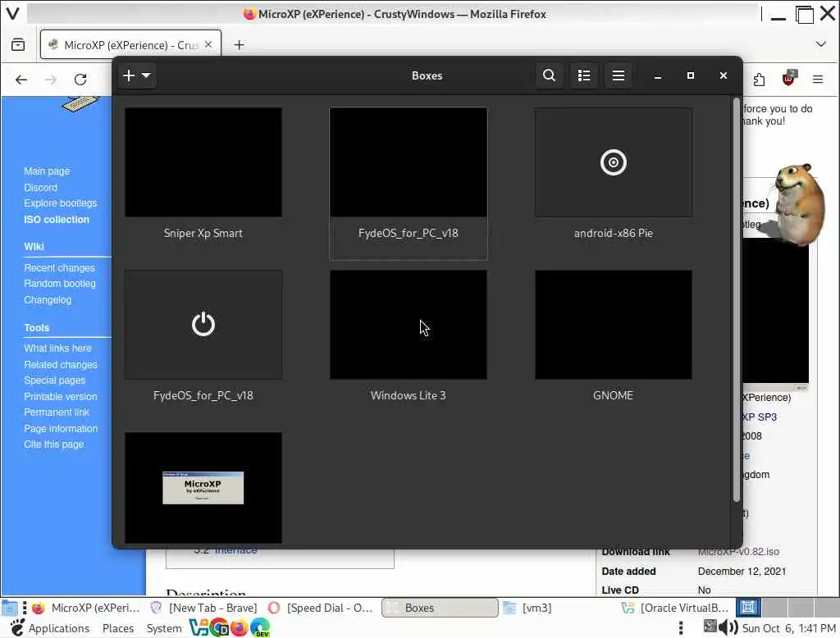This screenshot has width=840, height=638.
Task: Switch Boxes to list view
Action: click(x=584, y=75)
